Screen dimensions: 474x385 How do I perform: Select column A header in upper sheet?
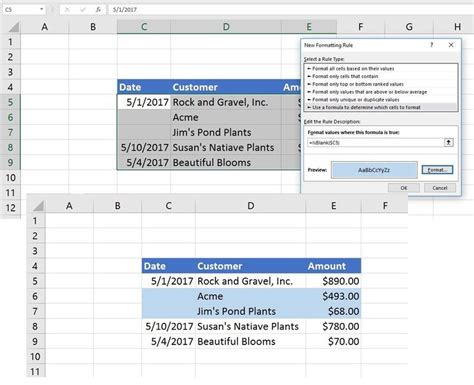point(44,27)
